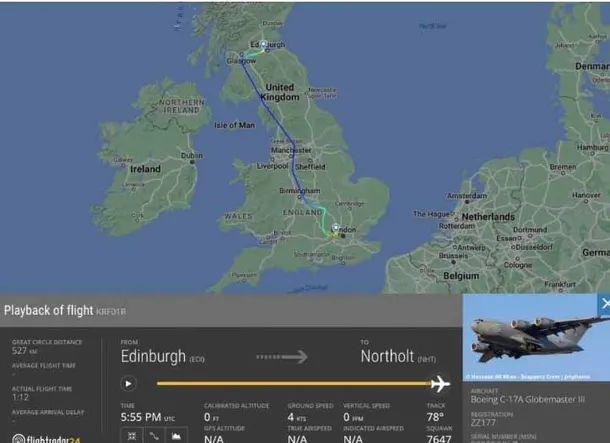
Task: Click the Boeing C-17A Globemaster III aircraft label
Action: (528, 399)
